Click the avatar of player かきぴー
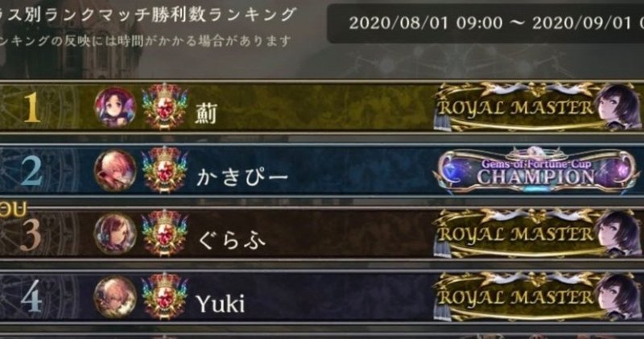This screenshot has height=339, width=644. [115, 171]
